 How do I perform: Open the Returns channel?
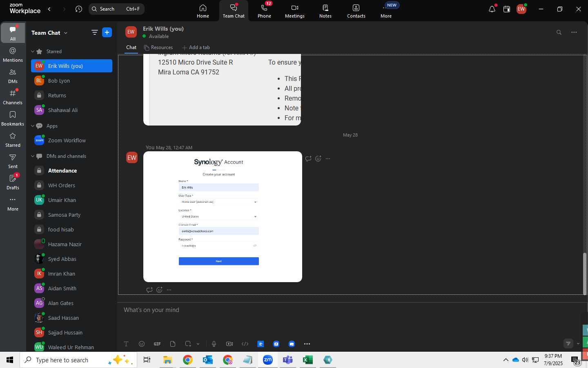pos(71,95)
